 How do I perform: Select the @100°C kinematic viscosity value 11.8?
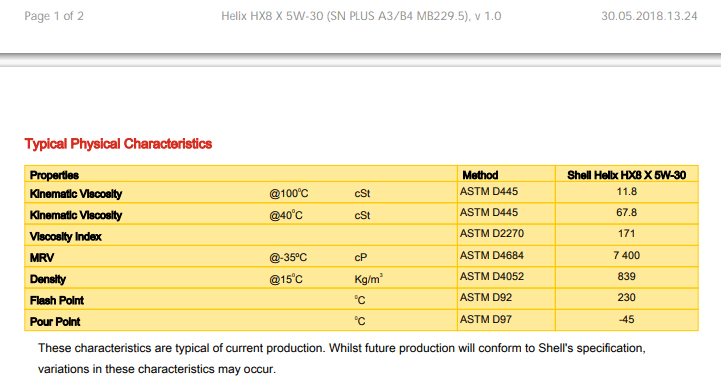coord(626,191)
